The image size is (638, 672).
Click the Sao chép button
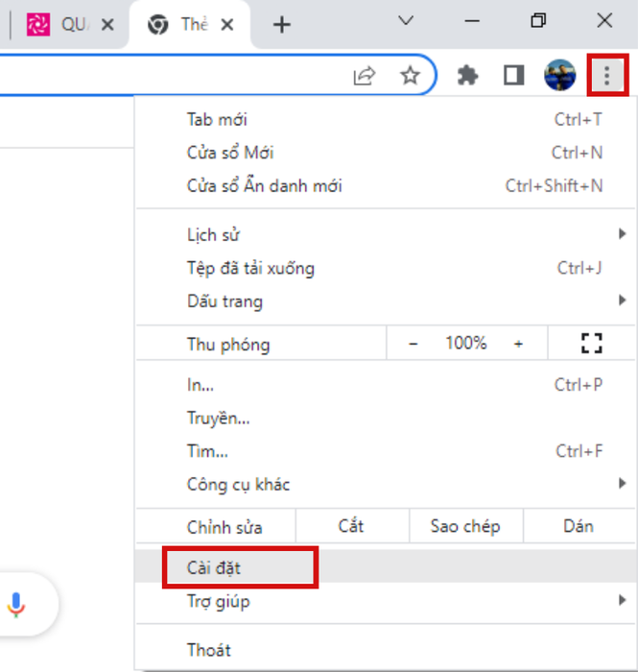(466, 526)
